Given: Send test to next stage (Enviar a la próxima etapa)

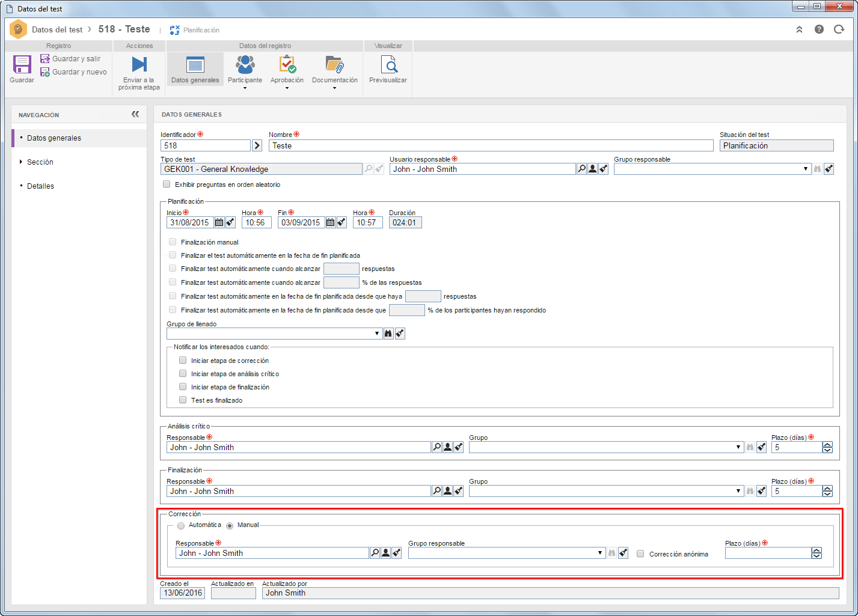Looking at the screenshot, I should 139,73.
